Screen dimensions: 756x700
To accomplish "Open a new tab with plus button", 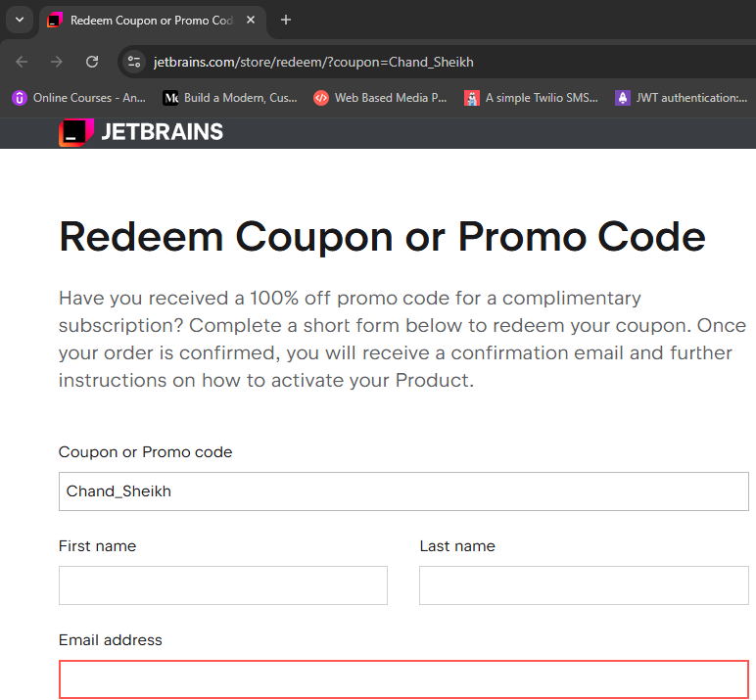I will (x=286, y=20).
